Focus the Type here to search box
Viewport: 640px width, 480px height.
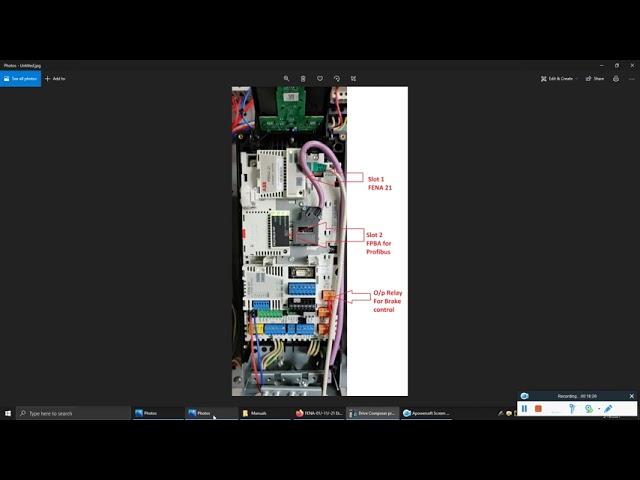[x=73, y=413]
